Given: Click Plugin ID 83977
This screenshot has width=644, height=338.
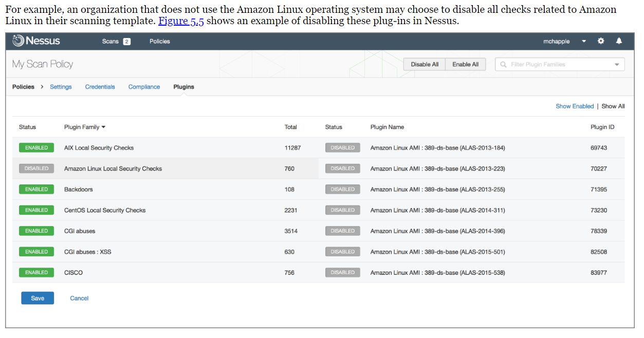Looking at the screenshot, I should 599,273.
